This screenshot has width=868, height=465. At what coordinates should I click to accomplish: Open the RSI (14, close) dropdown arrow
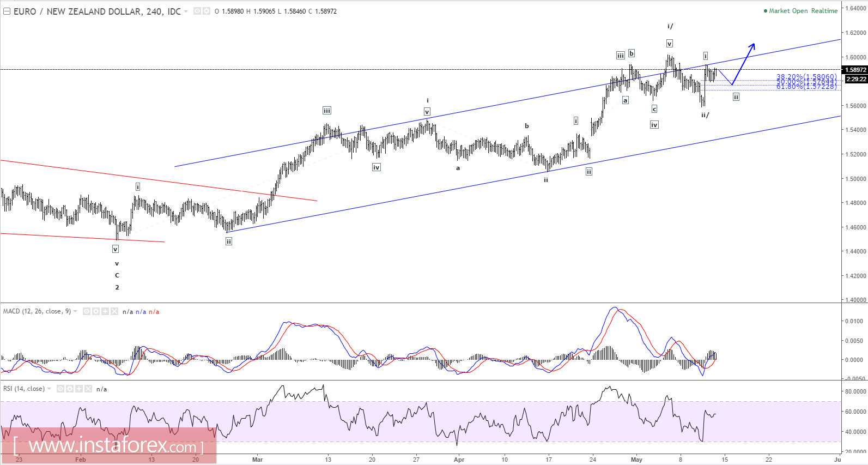tap(49, 389)
